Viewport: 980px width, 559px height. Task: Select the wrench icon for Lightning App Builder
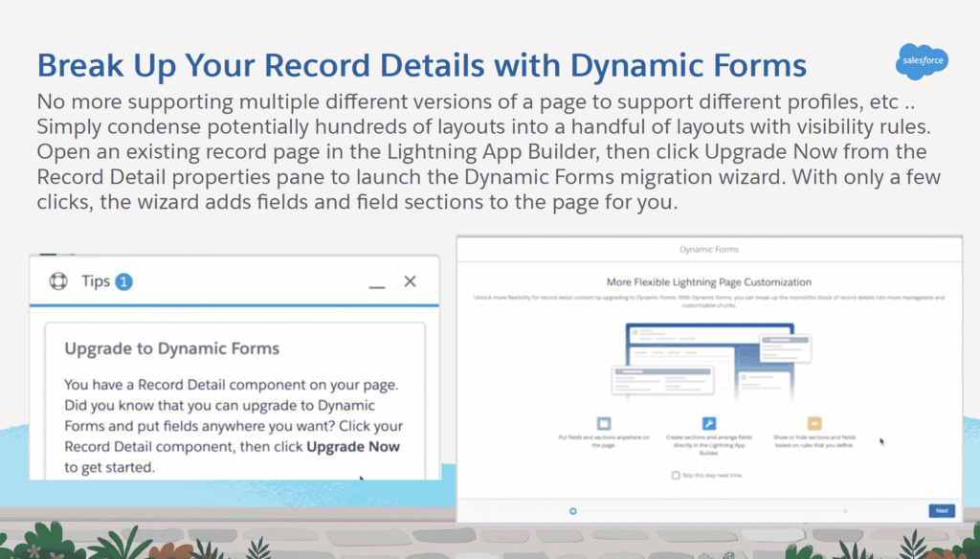point(709,424)
